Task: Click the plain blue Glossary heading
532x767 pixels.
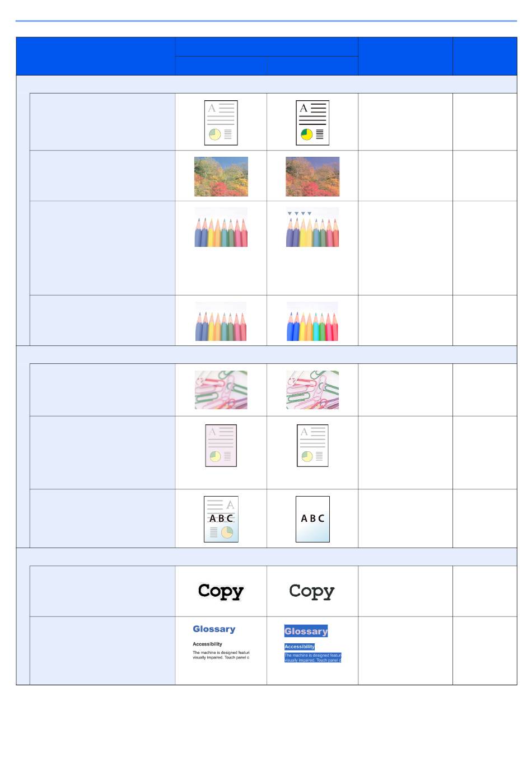Action: pyautogui.click(x=214, y=629)
